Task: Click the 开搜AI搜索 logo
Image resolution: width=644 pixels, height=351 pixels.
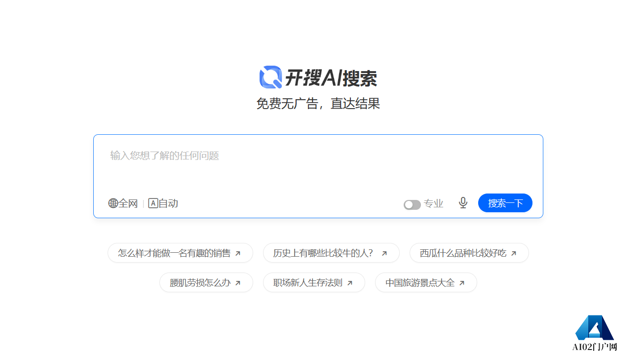Action: tap(318, 78)
